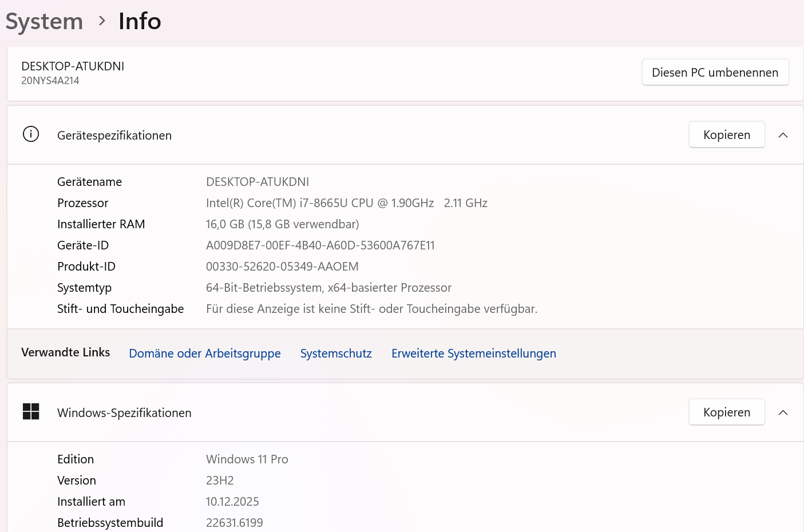Screen dimensions: 804x532
Task: Click the Produkt-ID value 00330-52620-05349-AAOEM
Action: coord(282,267)
